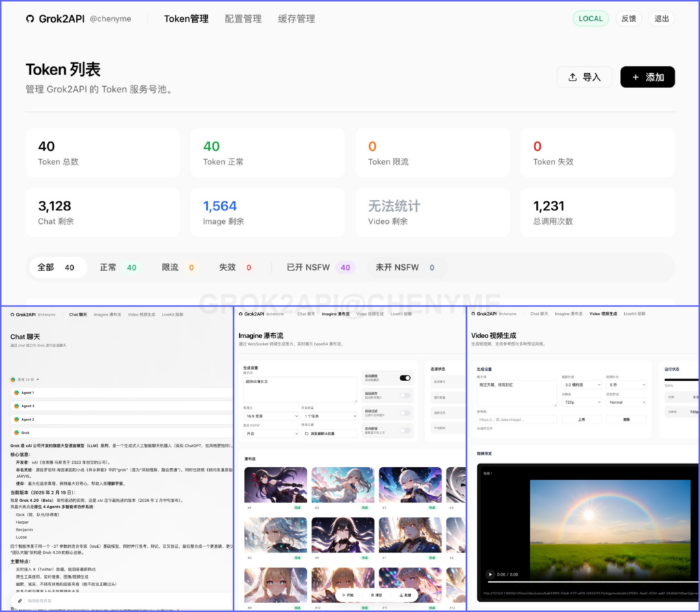The image size is (700, 612).
Task: Click the paperclip attachment icon in chat
Action: pos(21,600)
